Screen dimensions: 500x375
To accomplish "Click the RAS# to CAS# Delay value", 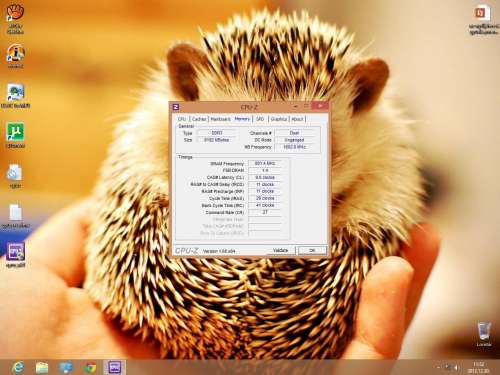I will point(265,184).
